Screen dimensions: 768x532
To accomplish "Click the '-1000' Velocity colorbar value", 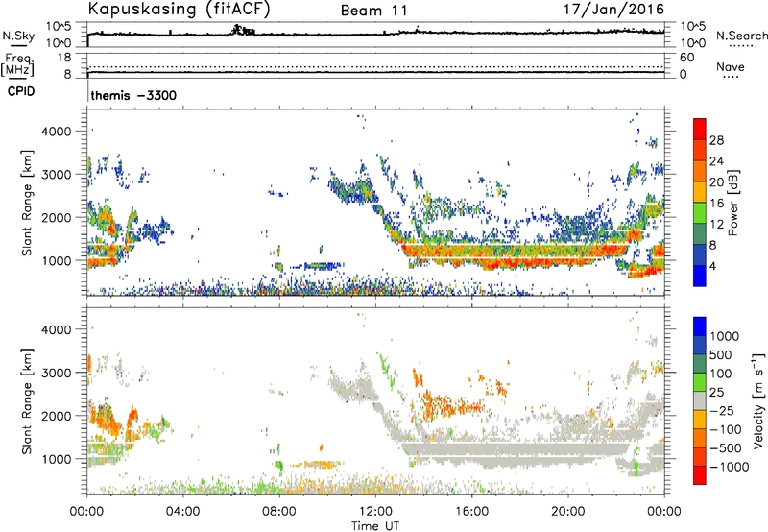I will click(730, 467).
